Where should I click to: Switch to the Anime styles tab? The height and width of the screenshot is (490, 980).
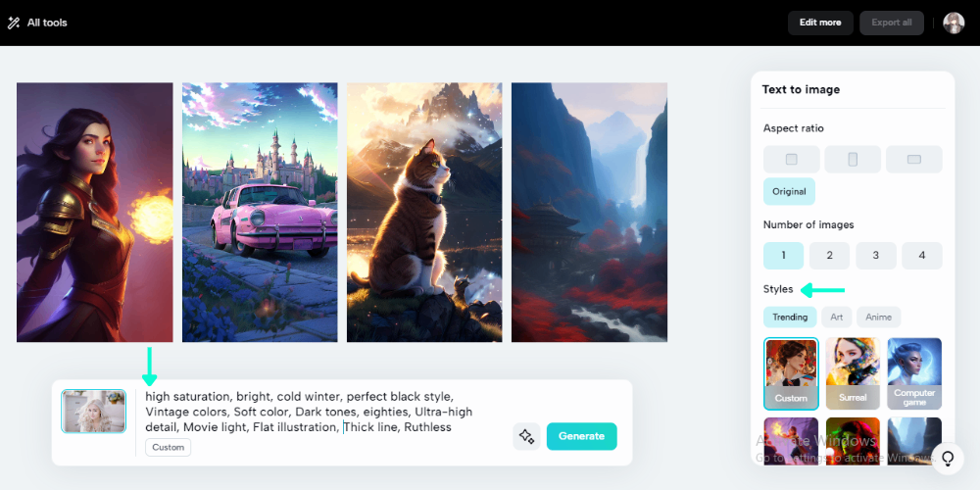point(878,318)
